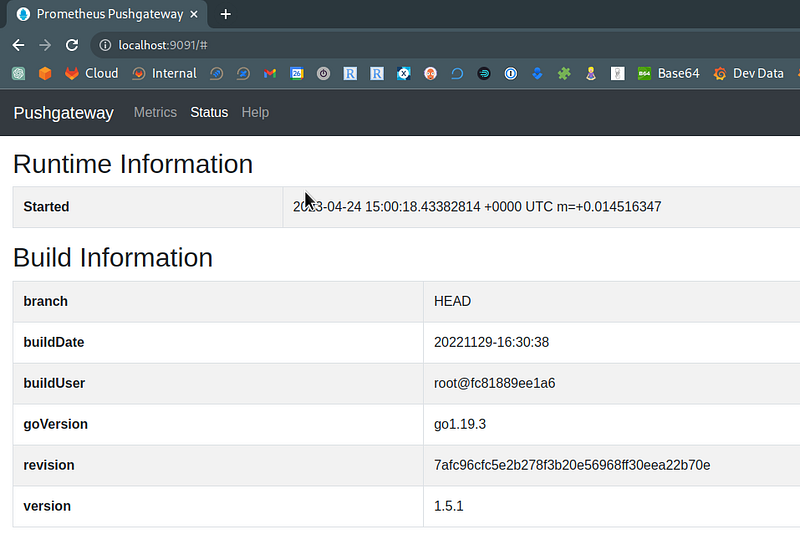Click the Runtime Information heading

(x=133, y=164)
